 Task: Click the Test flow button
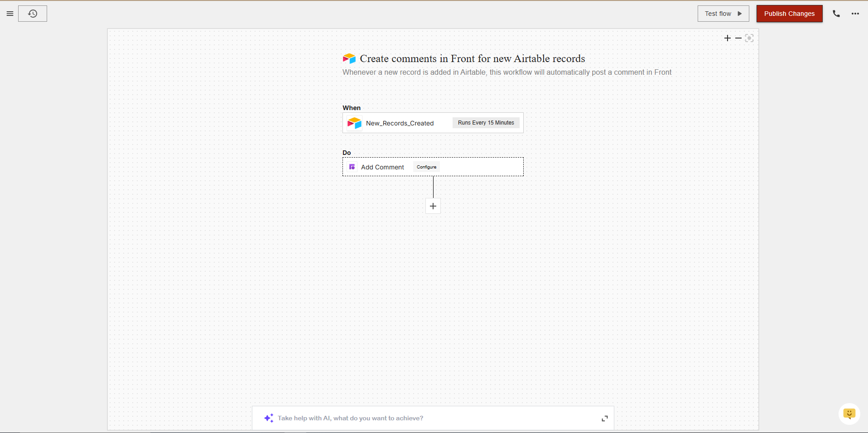723,14
